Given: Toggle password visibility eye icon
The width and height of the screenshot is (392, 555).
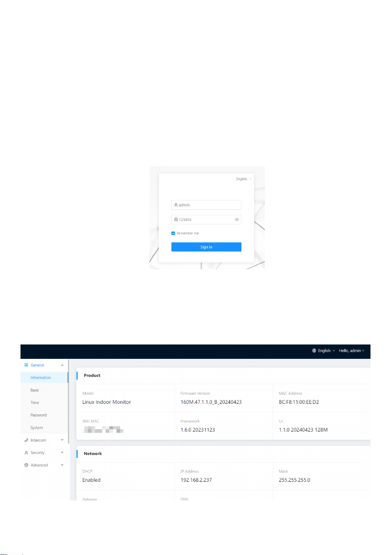Looking at the screenshot, I should pos(237,220).
